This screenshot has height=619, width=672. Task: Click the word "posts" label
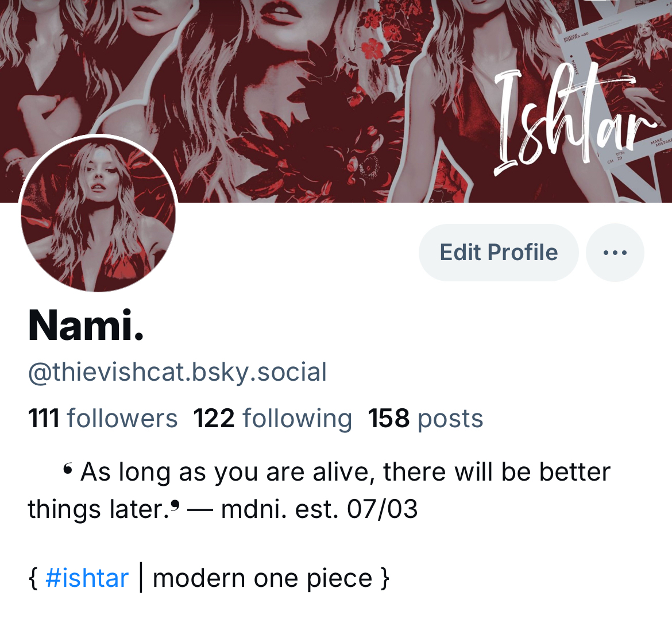tap(450, 419)
